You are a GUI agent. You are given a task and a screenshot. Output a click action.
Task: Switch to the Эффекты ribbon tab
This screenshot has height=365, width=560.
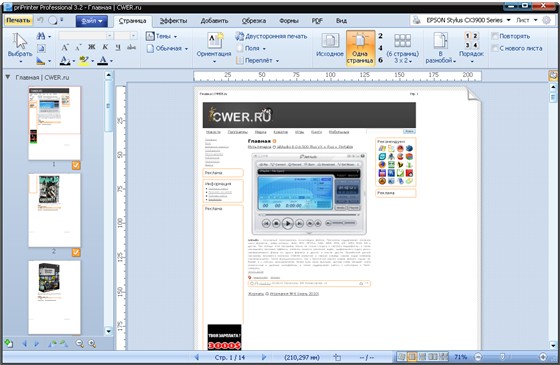[174, 21]
